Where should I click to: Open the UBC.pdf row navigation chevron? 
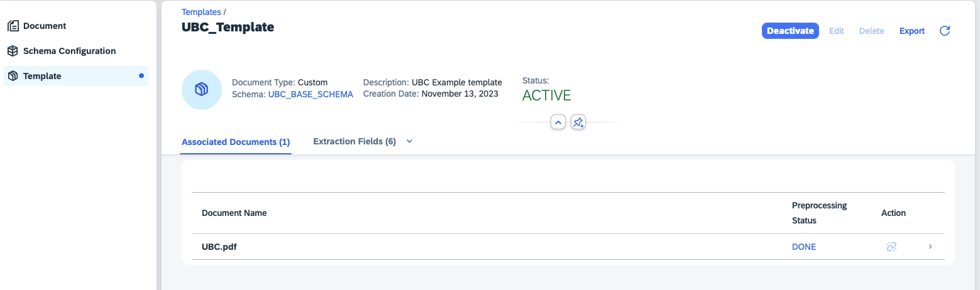(930, 247)
